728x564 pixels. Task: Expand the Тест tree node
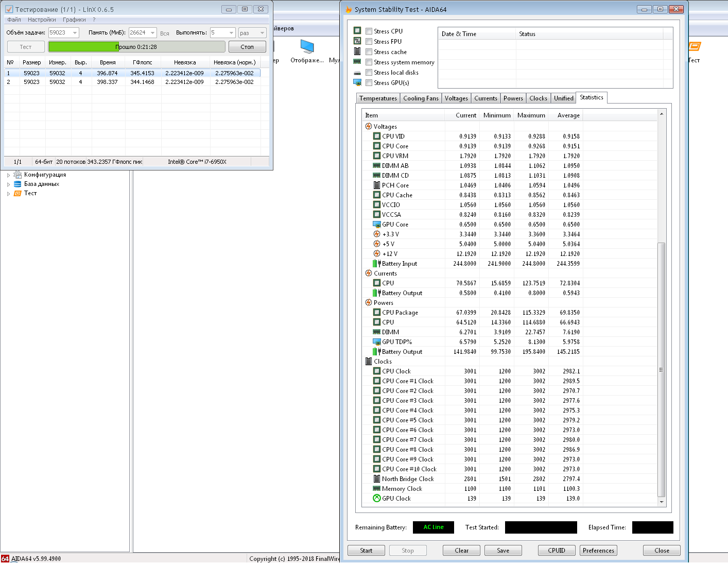point(8,194)
